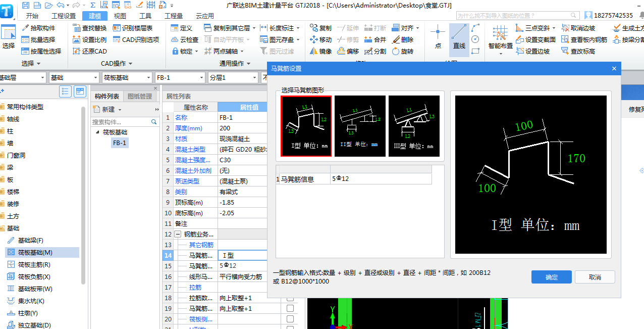Image resolution: width=644 pixels, height=329 pixels.
Task: Select the 移动 move tool
Action: [x=320, y=39]
